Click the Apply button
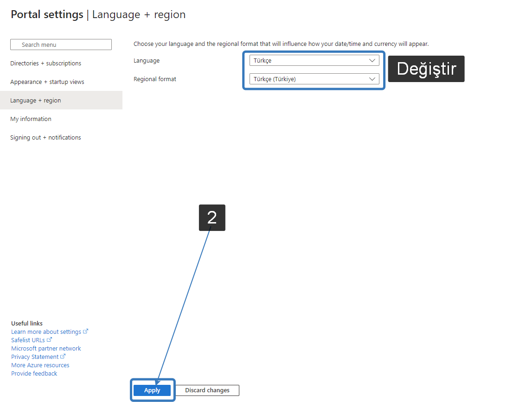Image resolution: width=532 pixels, height=402 pixels. pos(153,390)
